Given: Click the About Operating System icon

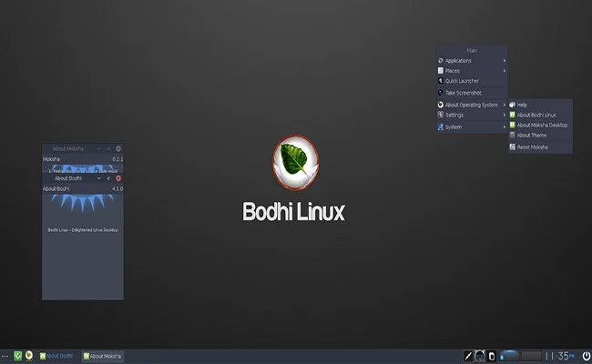Looking at the screenshot, I should point(441,105).
